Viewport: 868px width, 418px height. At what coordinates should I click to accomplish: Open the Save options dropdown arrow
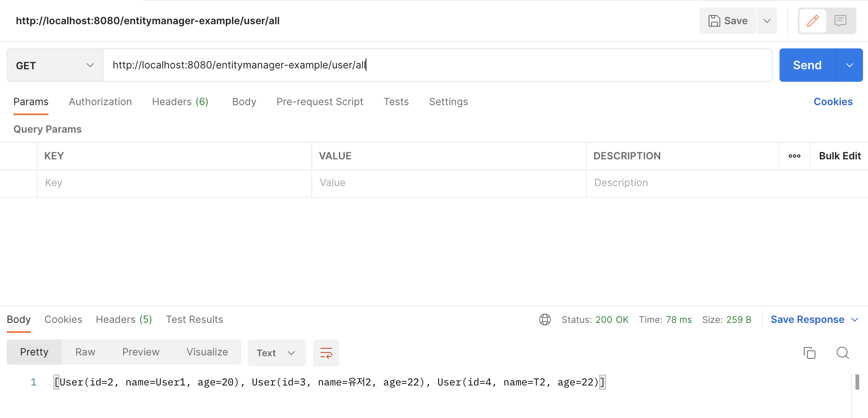767,21
